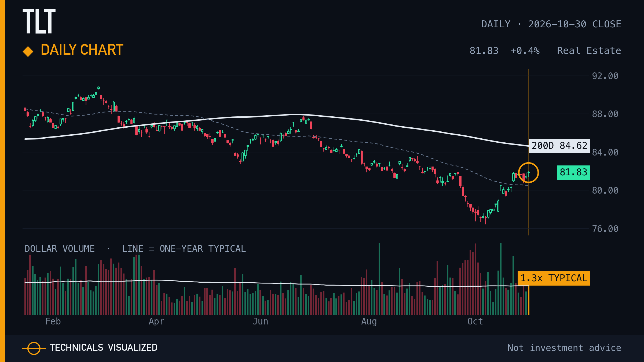Click the Real Estate sector label
644x362 pixels.
pyautogui.click(x=589, y=51)
